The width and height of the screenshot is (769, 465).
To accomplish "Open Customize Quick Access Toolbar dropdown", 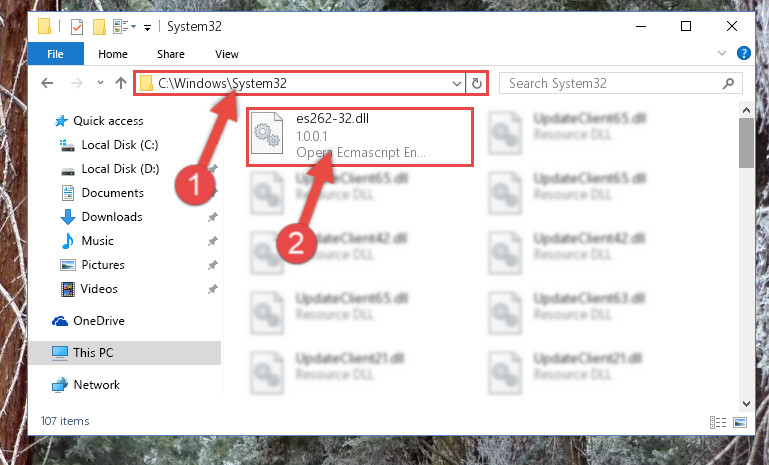I will pos(147,27).
